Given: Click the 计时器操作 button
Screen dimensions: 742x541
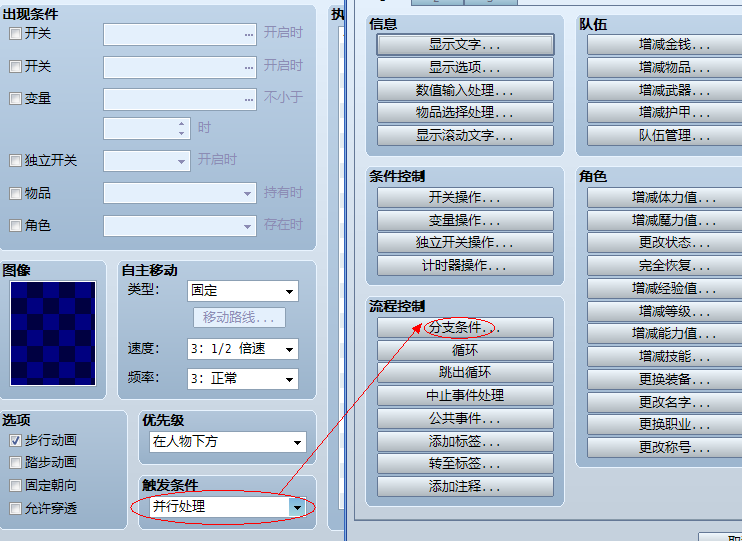Looking at the screenshot, I should [465, 266].
